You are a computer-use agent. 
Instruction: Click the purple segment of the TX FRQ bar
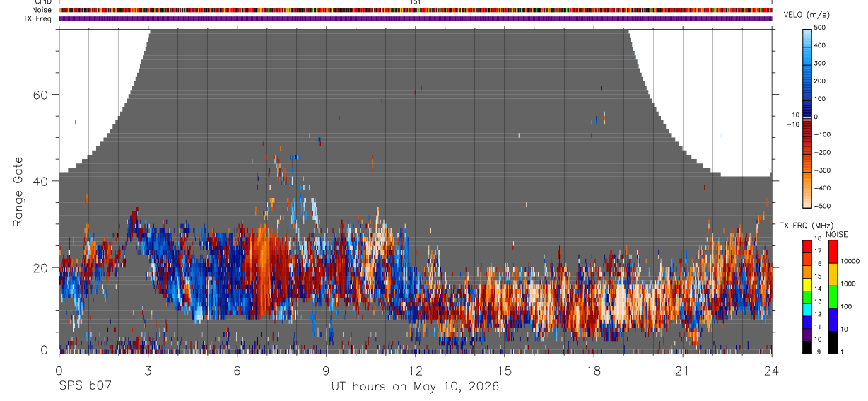point(807,335)
